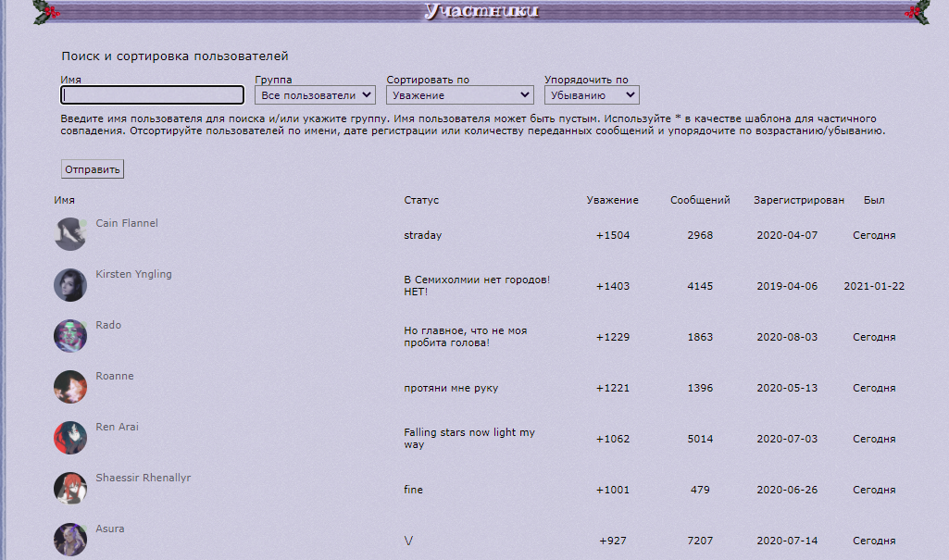Open Shaessir Rhenallyr's profile link
949x560 pixels.
click(144, 478)
